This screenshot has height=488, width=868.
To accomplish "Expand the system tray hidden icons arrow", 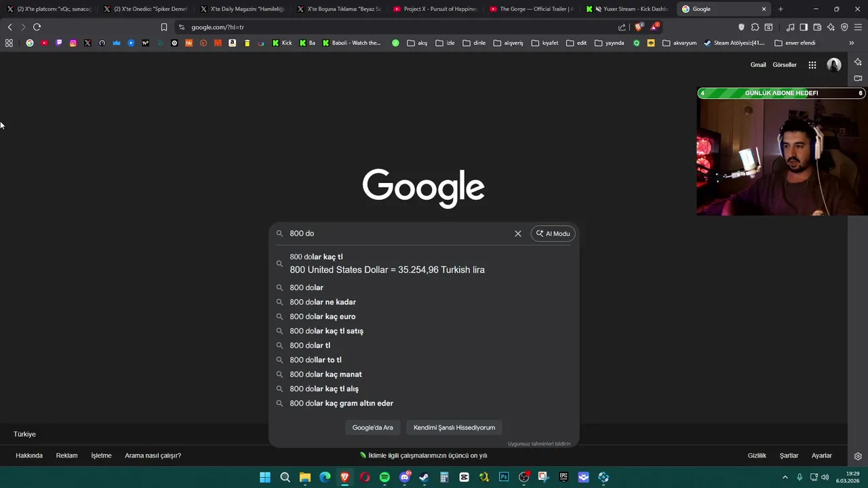I will tap(785, 477).
